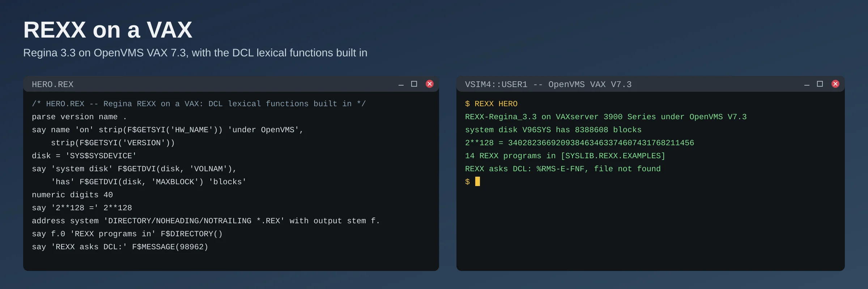Screen dimensions: 868x289
Task: Click the '%RMS-E-FNF, file not found' output line
Action: coord(563,169)
